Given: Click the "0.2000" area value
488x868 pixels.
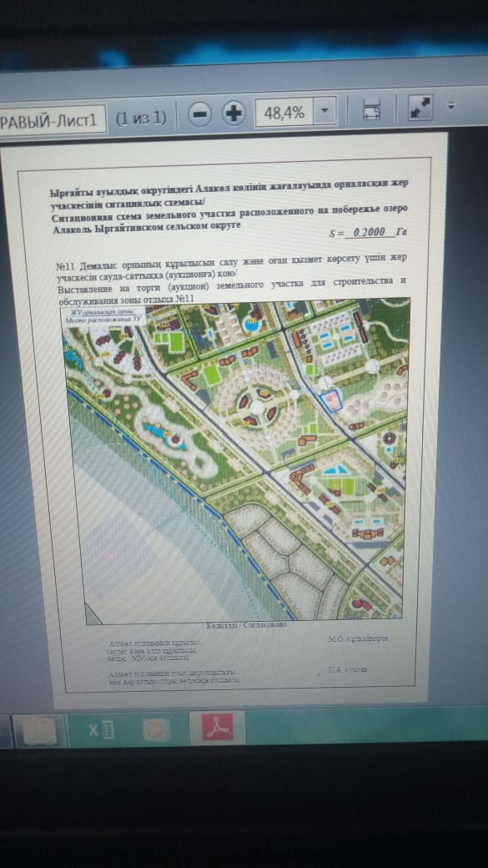Looking at the screenshot, I should (x=369, y=232).
